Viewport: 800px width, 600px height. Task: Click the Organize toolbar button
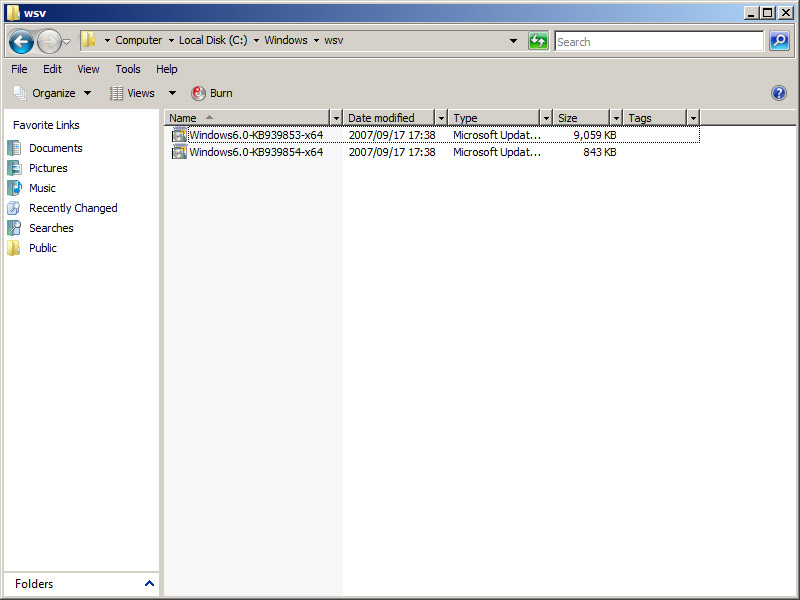coord(53,93)
